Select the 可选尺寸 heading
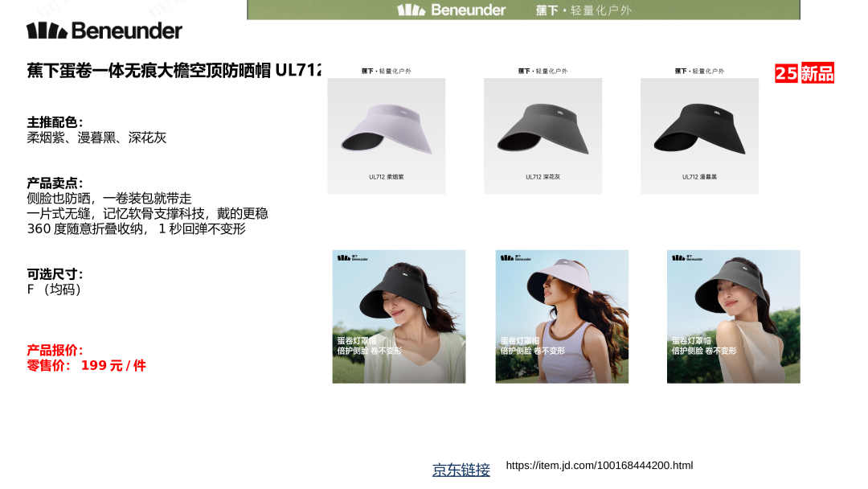Viewport: 868px width, 489px height. pyautogui.click(x=55, y=274)
